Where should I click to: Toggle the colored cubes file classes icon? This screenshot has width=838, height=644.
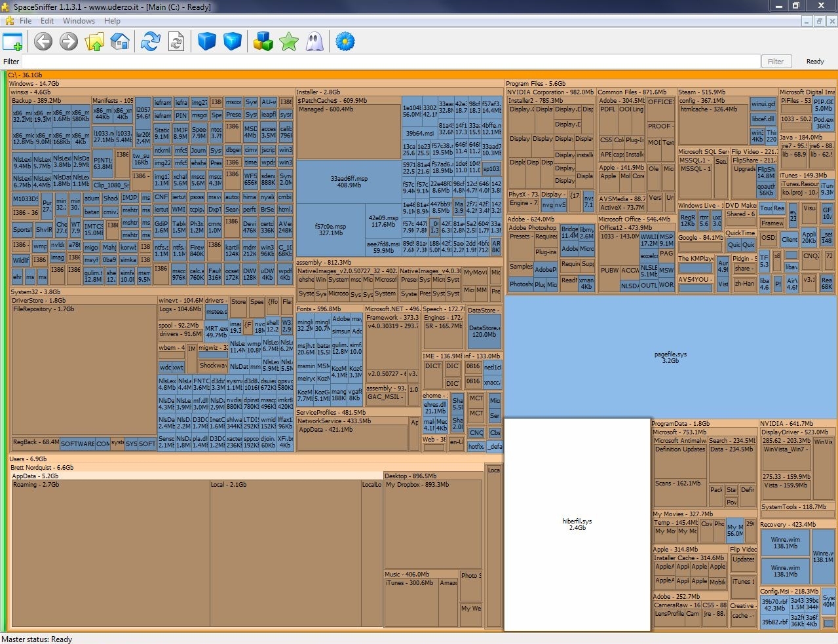[263, 42]
